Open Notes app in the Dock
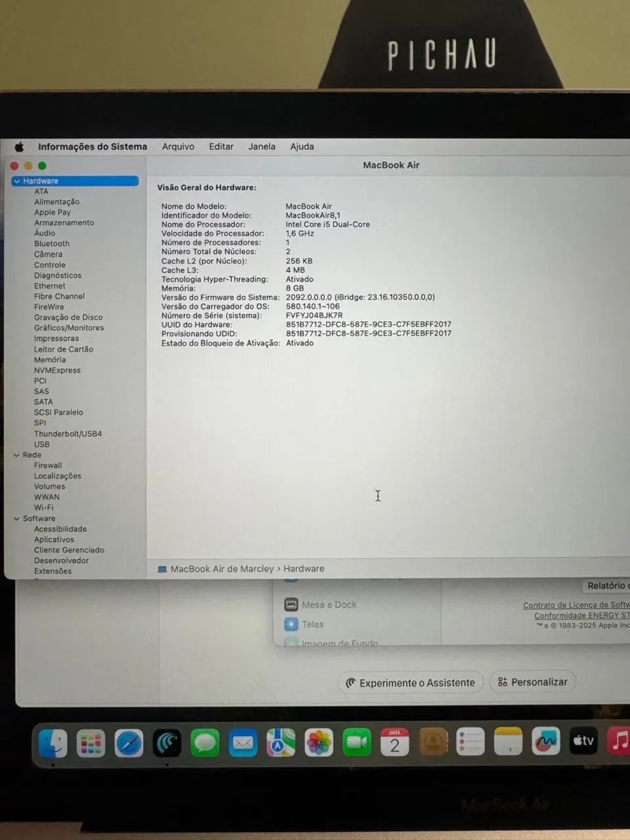This screenshot has height=840, width=630. click(508, 742)
